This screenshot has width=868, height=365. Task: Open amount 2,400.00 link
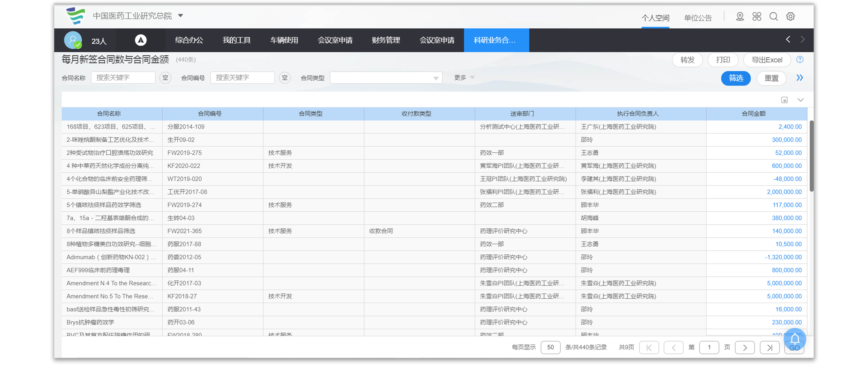coord(790,127)
